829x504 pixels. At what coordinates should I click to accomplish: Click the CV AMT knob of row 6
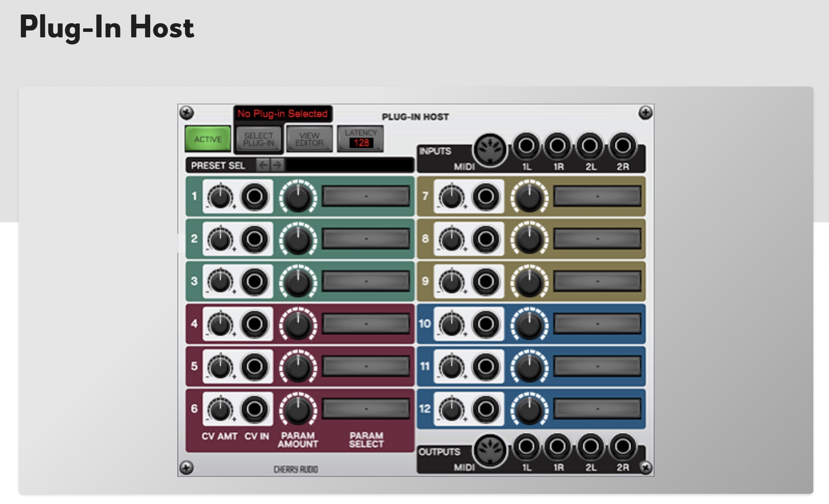[220, 410]
